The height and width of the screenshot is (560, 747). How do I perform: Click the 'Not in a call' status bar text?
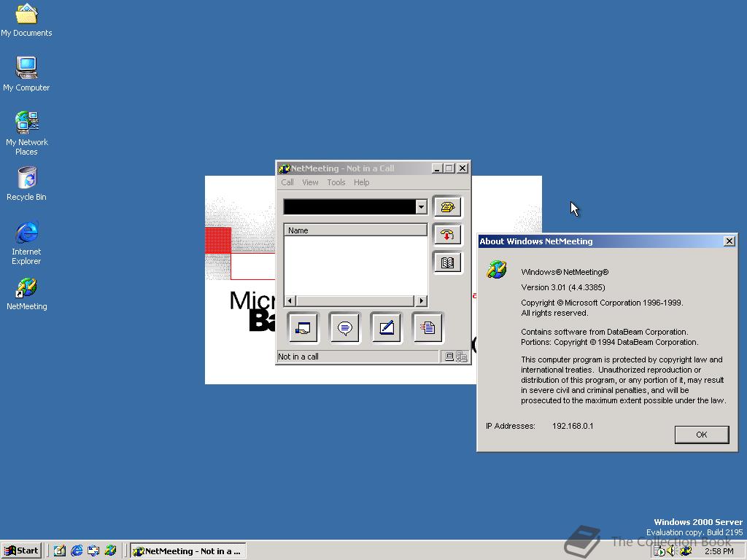298,357
